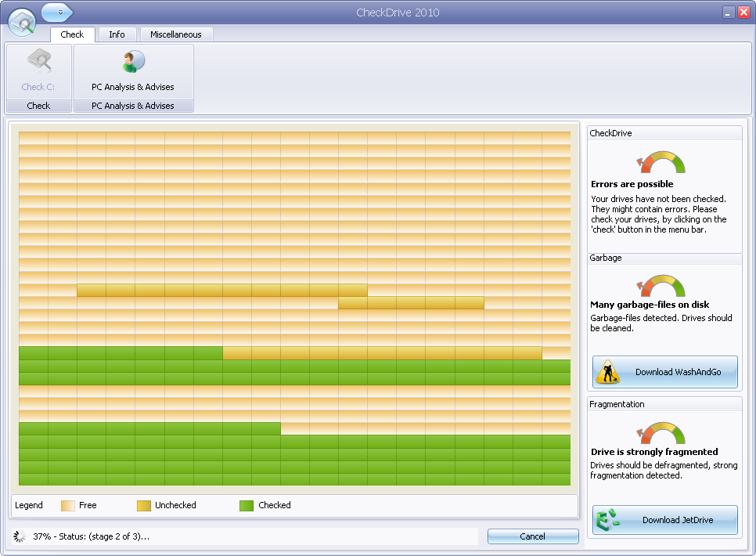Click the Free legend color swatch
Viewport: 756px width, 556px height.
[x=68, y=505]
